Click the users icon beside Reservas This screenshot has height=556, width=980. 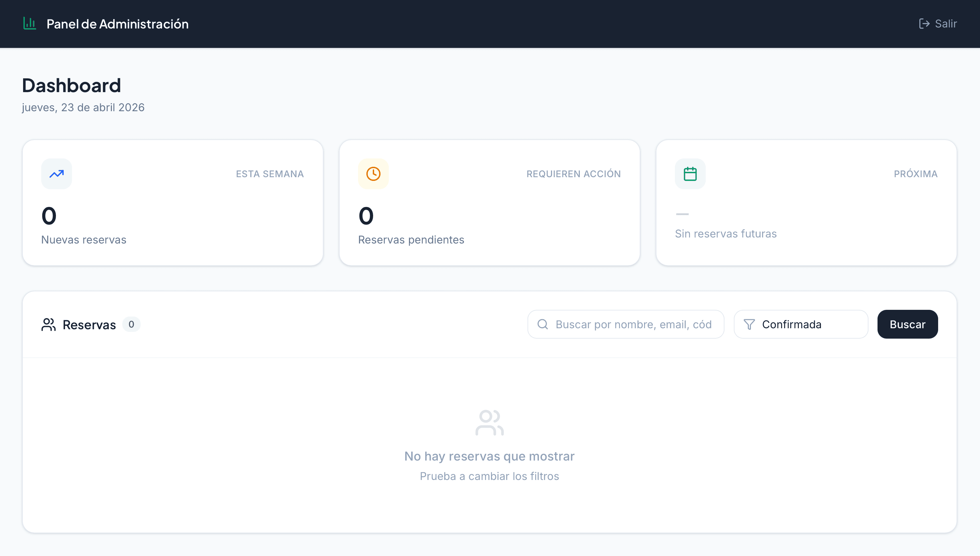[49, 325]
